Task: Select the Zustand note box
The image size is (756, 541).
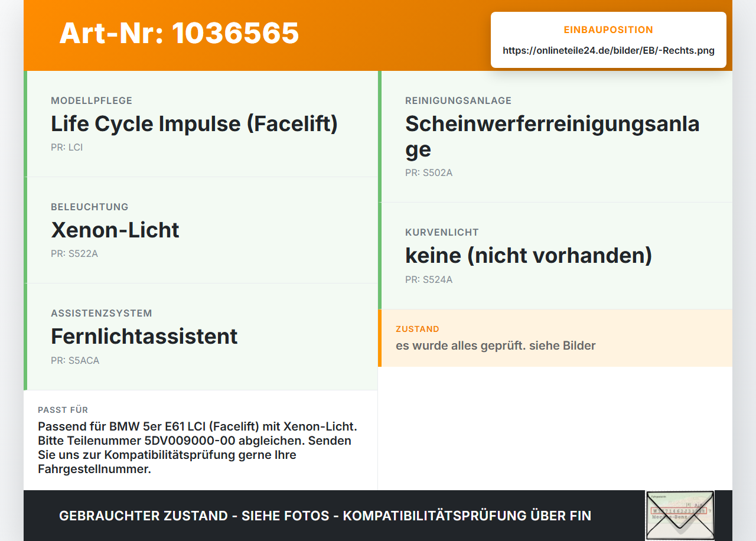Action: pyautogui.click(x=555, y=338)
